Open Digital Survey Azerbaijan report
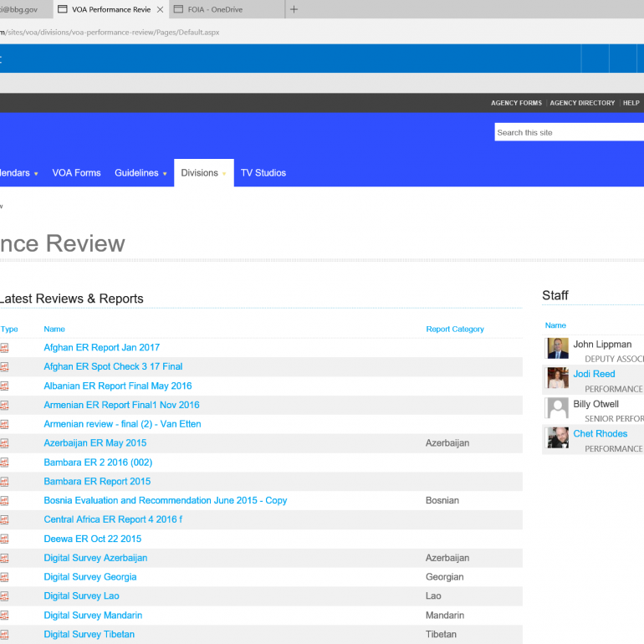The width and height of the screenshot is (644, 644). tap(95, 558)
